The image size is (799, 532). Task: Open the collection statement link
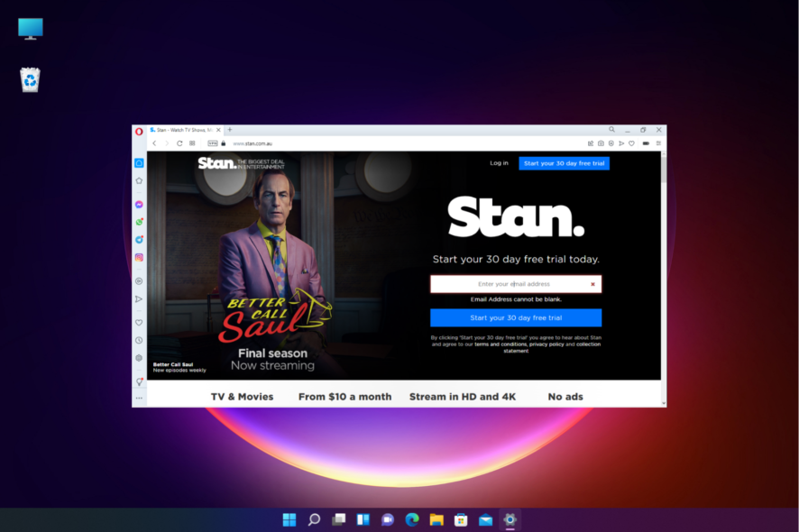pyautogui.click(x=553, y=347)
